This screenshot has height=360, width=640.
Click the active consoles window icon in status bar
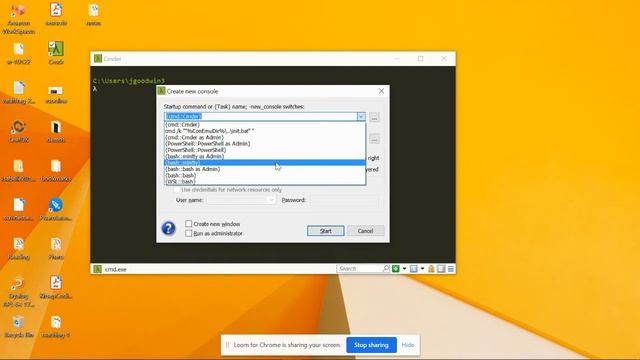coord(413,269)
